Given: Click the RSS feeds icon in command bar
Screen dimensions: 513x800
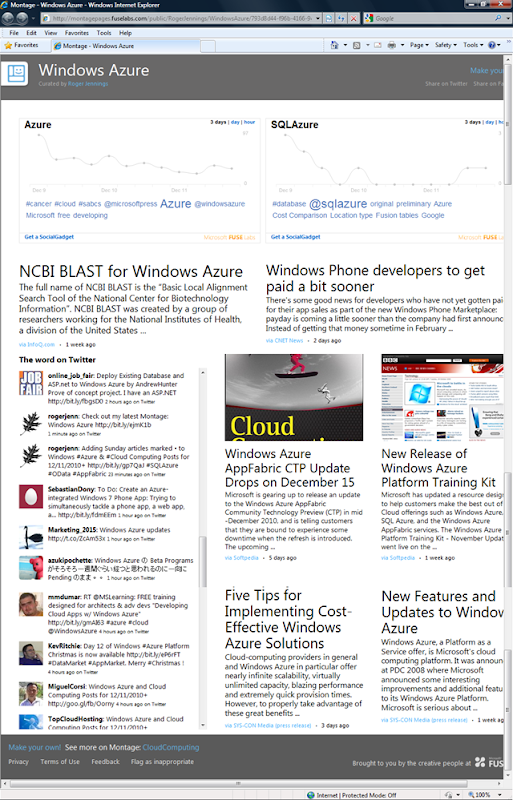Looking at the screenshot, I should tap(357, 45).
